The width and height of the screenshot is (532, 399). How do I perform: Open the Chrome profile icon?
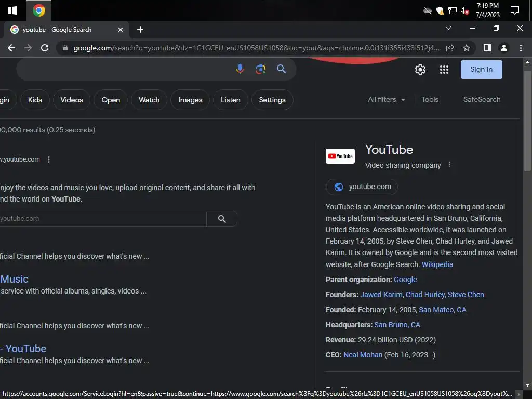click(504, 48)
